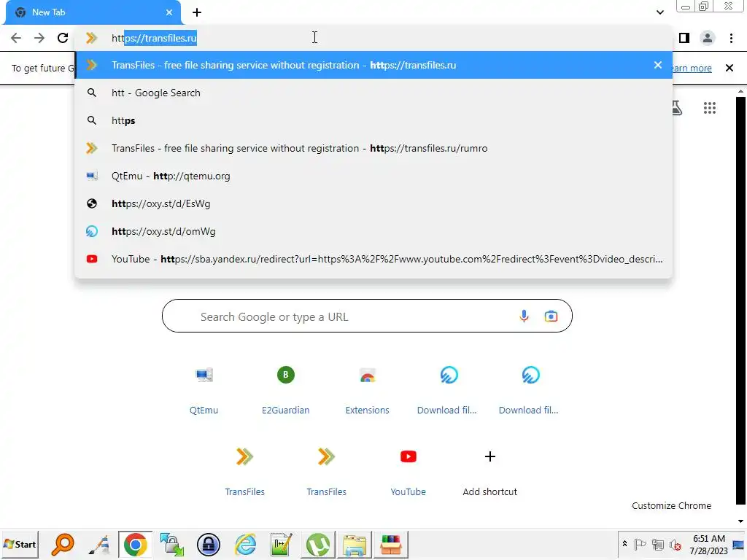Toggle the Chrome side panel icon
747x560 pixels.
(684, 38)
